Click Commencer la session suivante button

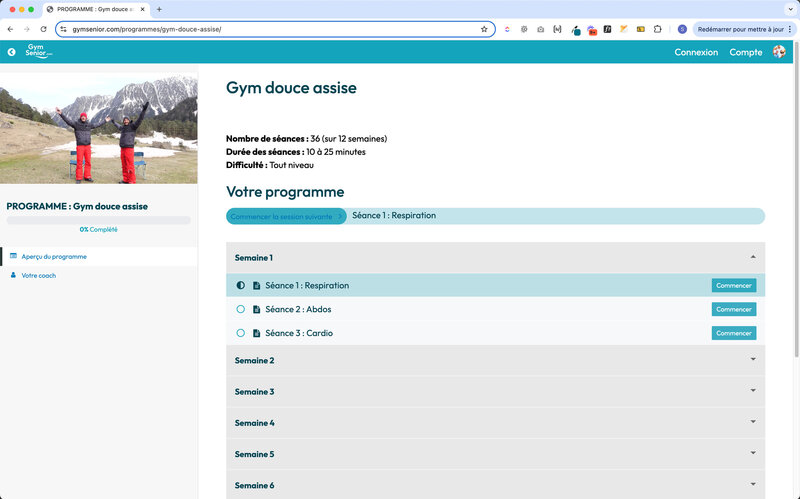[286, 216]
